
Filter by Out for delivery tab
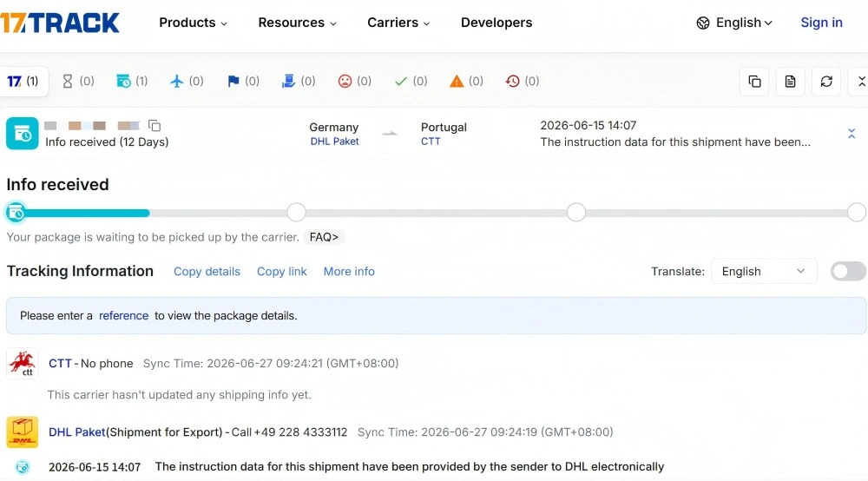pos(299,82)
